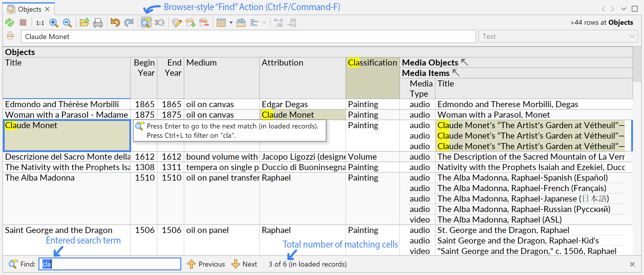Select the oil on panel medium cell
Viewport: 644px width, 275px height.
pyautogui.click(x=222, y=240)
